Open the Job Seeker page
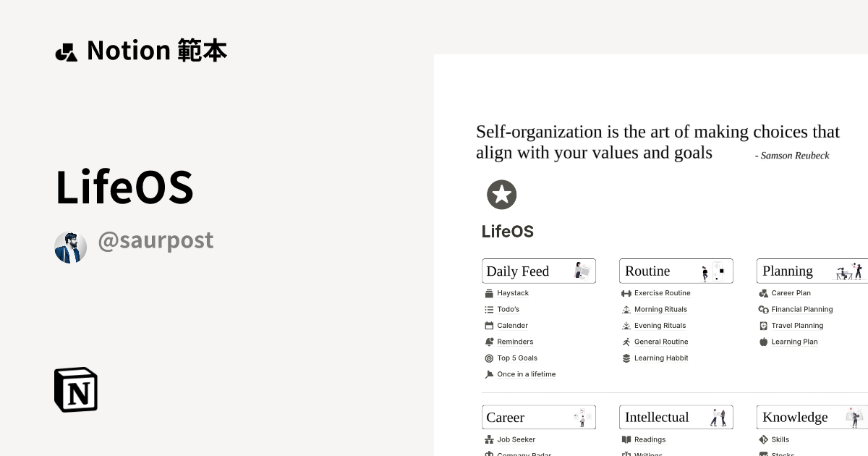 point(516,439)
